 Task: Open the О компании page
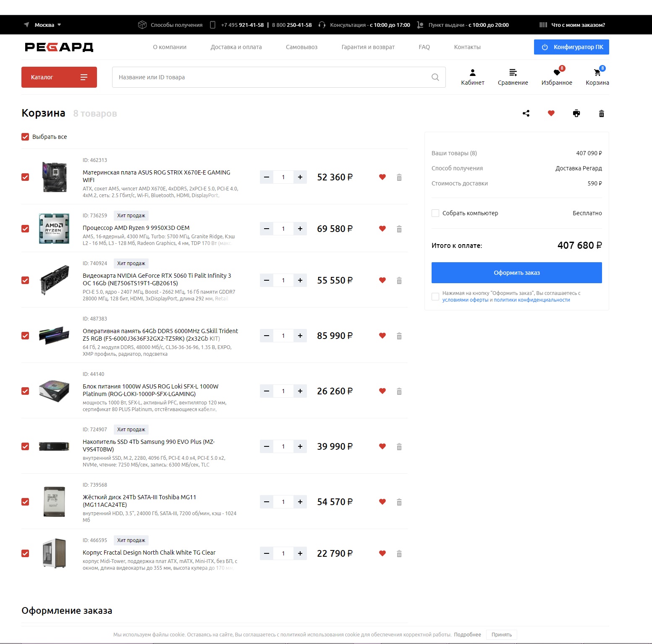point(170,47)
